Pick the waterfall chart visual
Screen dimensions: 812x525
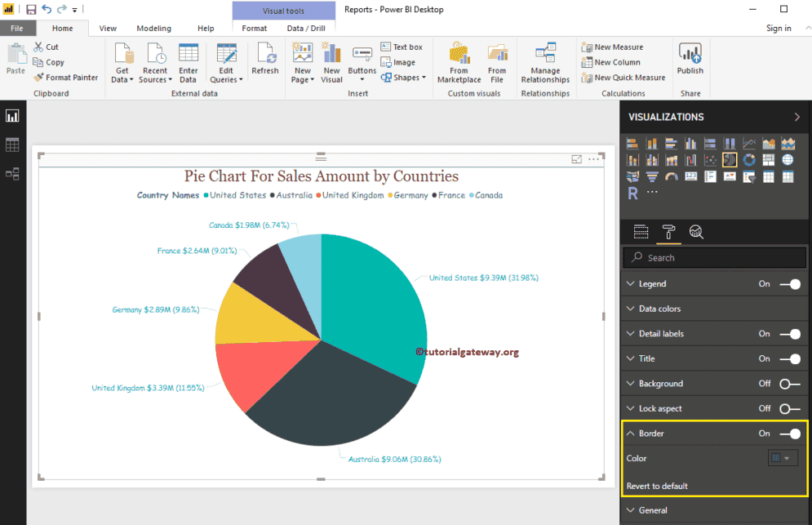pyautogui.click(x=691, y=160)
